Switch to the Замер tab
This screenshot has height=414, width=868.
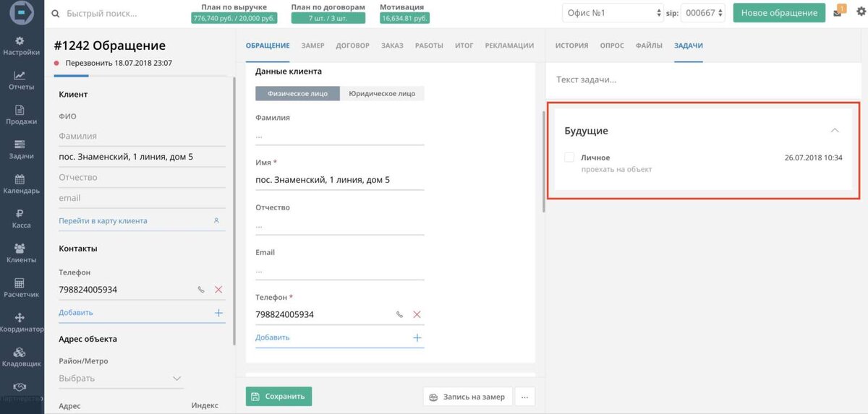click(312, 46)
